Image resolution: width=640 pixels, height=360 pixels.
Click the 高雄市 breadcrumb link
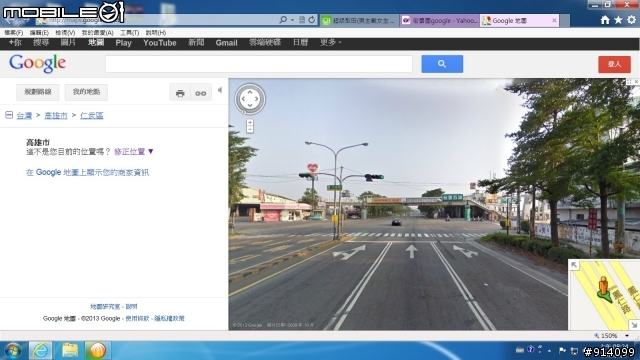click(56, 116)
